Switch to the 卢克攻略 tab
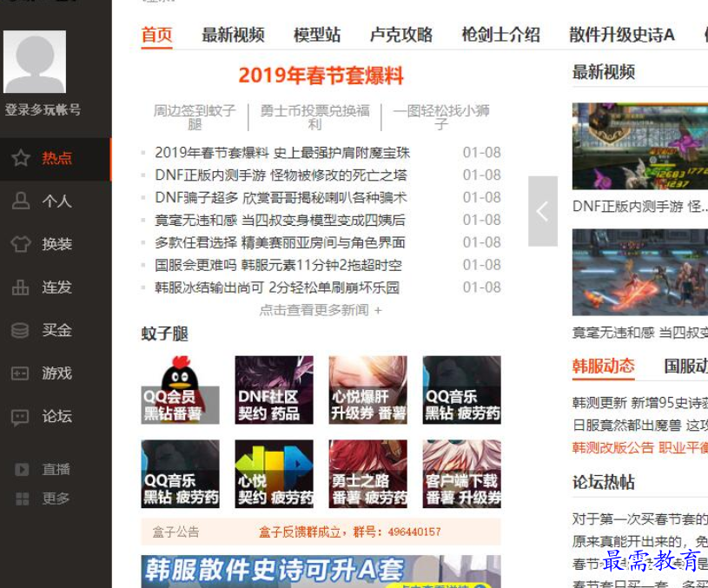The height and width of the screenshot is (588, 708). [x=401, y=35]
